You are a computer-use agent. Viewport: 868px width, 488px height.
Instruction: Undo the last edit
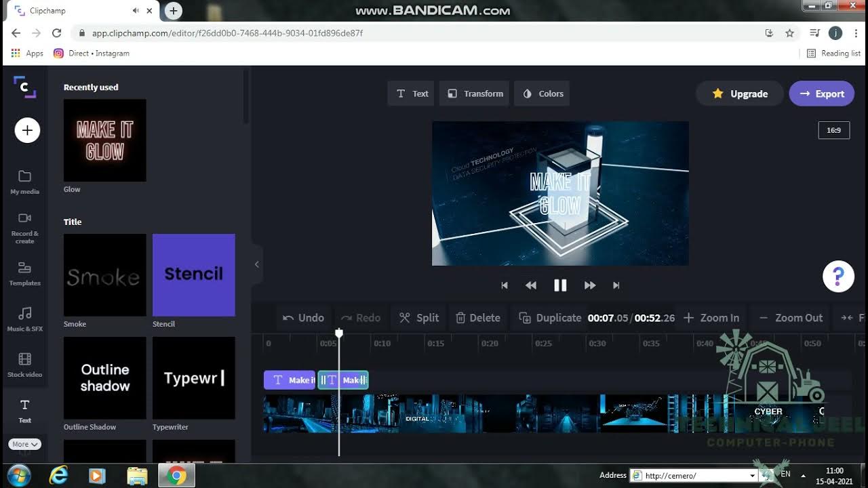[x=303, y=318]
